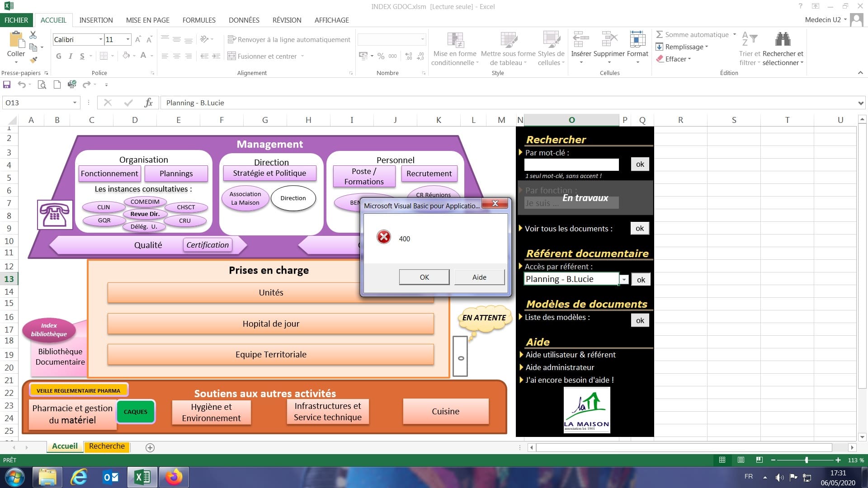
Task: Switch to the Recherche sheet tab
Action: (x=107, y=446)
